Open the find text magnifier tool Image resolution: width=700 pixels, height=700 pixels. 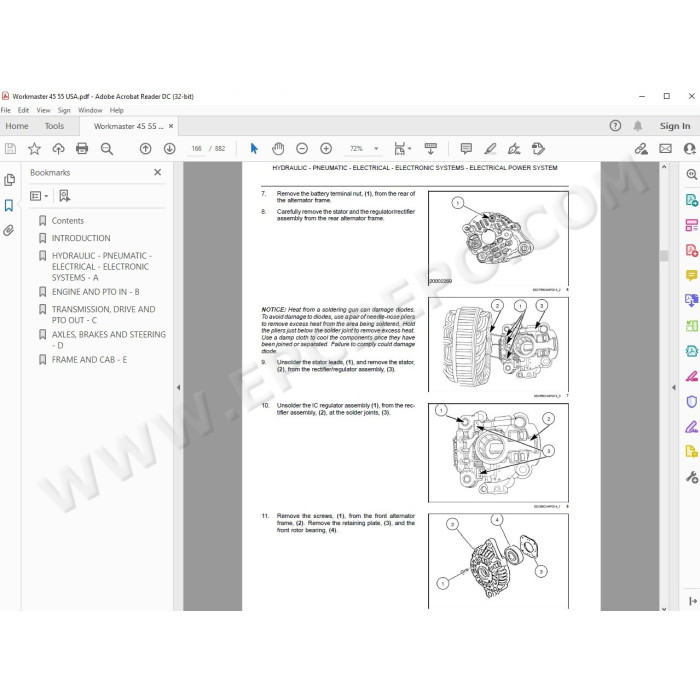coord(107,149)
